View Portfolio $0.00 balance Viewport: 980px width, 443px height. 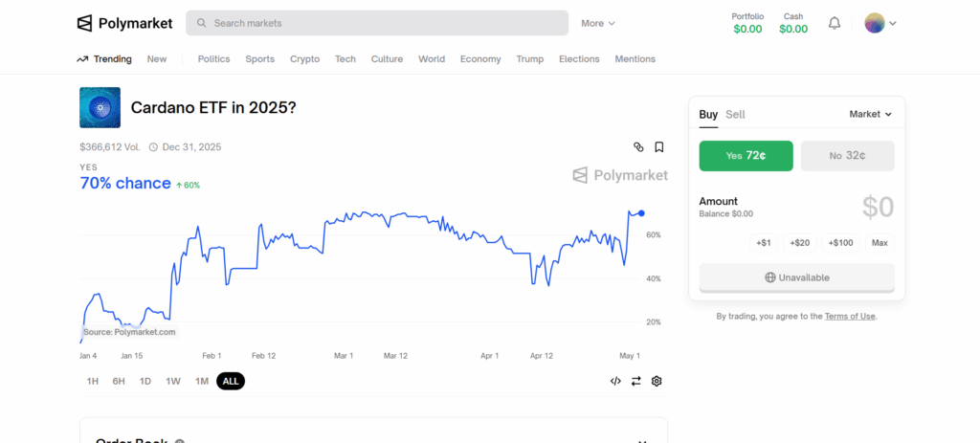point(747,23)
